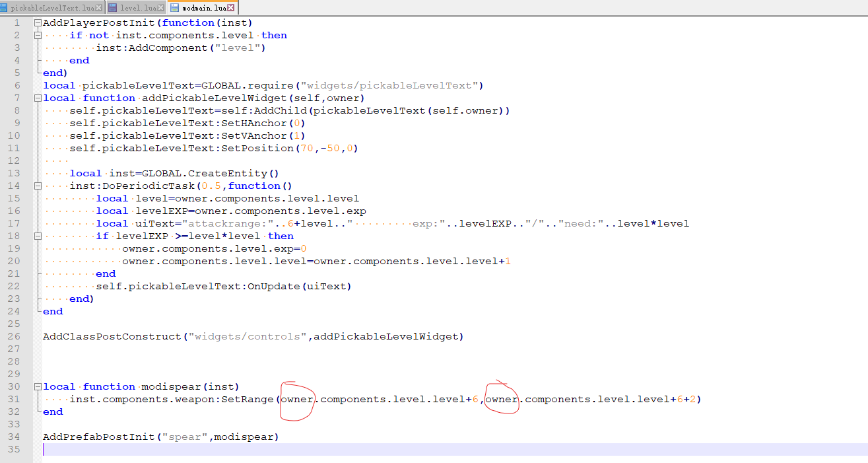Collapse the 'if not' block on line 2
Screen dimensions: 868x463
pyautogui.click(x=38, y=35)
